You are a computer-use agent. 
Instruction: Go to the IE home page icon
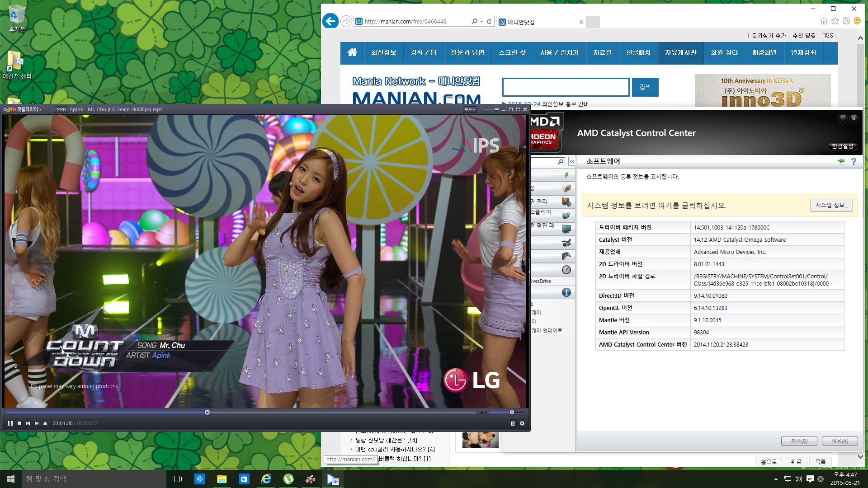click(x=824, y=21)
